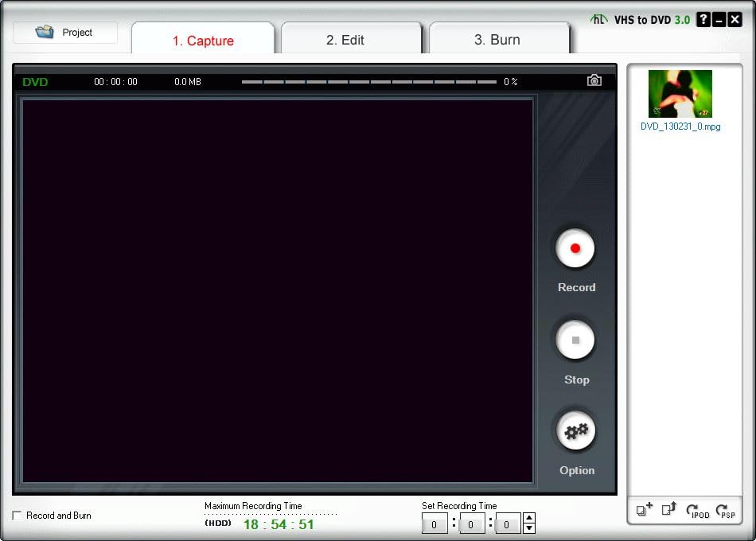Switch to the 1. Capture tab
This screenshot has height=541, width=756.
(x=203, y=40)
